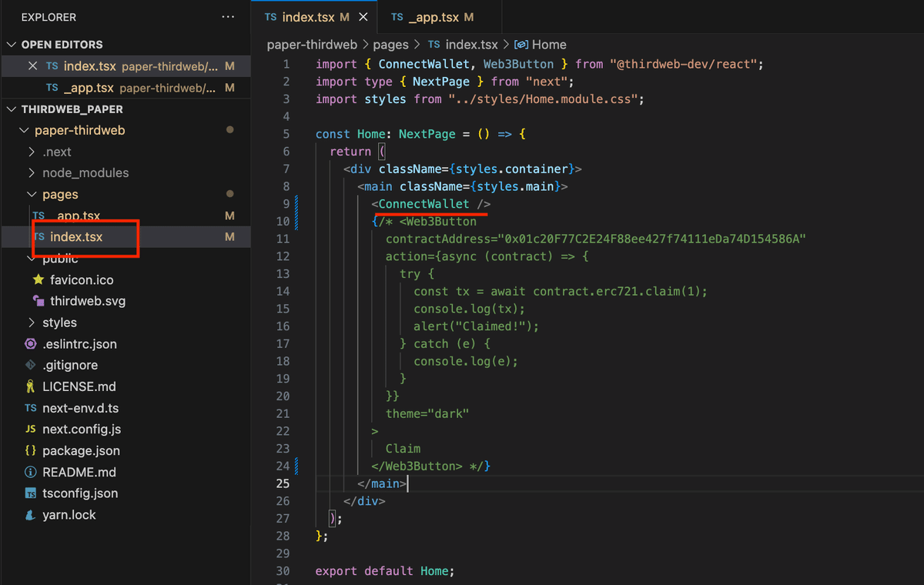924x585 pixels.
Task: Click the icon of tsconfig.json
Action: [31, 493]
